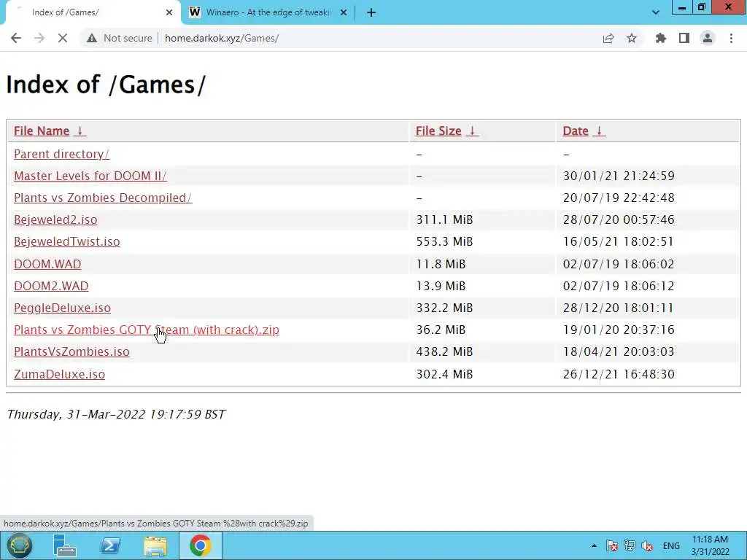Sort by Date column
This screenshot has height=560, width=747.
[x=584, y=131]
